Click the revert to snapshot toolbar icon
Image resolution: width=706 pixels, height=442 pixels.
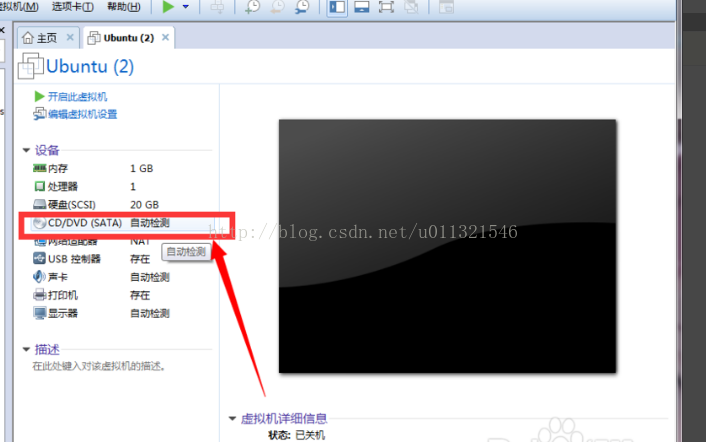[x=277, y=7]
